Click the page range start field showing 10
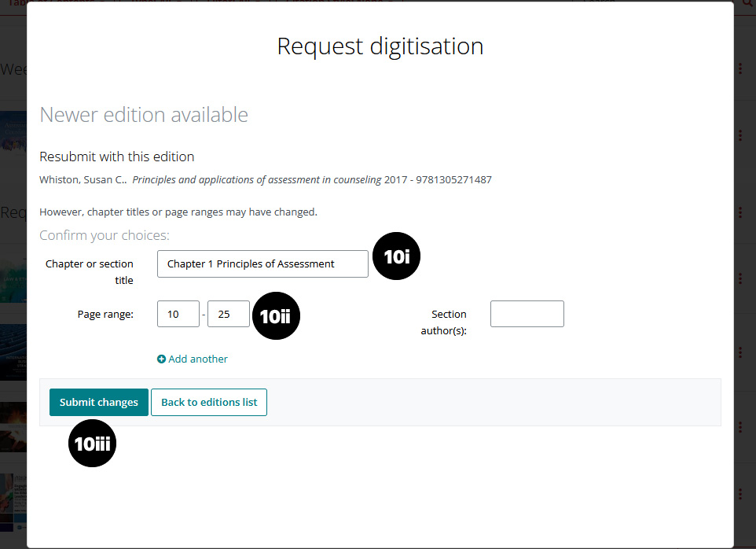This screenshot has height=549, width=756. [178, 315]
